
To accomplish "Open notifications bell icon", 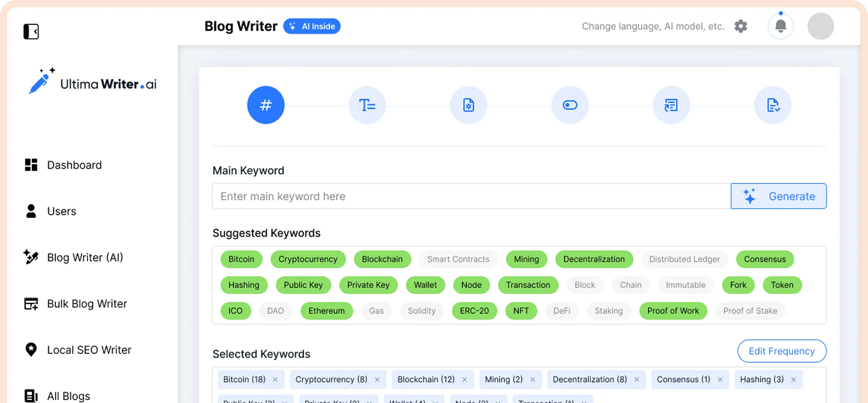I will [x=780, y=26].
